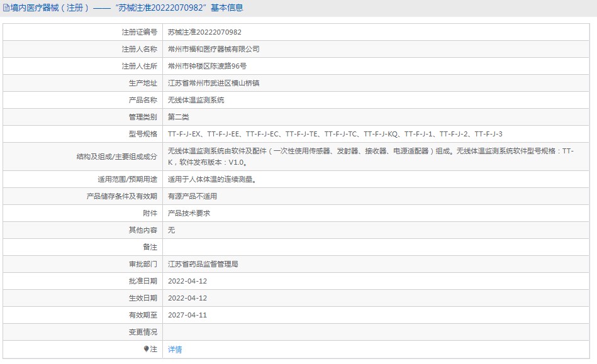Open the 详情 link in the 注 row
The height and width of the screenshot is (364, 597).
[x=175, y=349]
